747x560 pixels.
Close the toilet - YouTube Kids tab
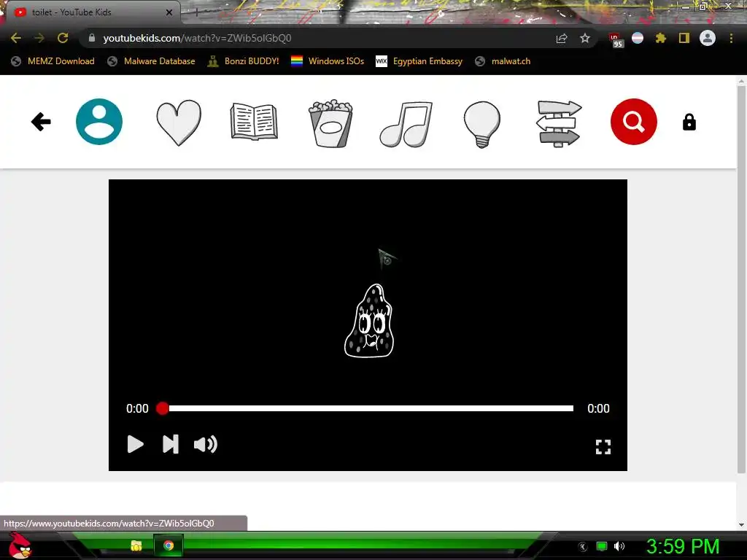(x=169, y=12)
